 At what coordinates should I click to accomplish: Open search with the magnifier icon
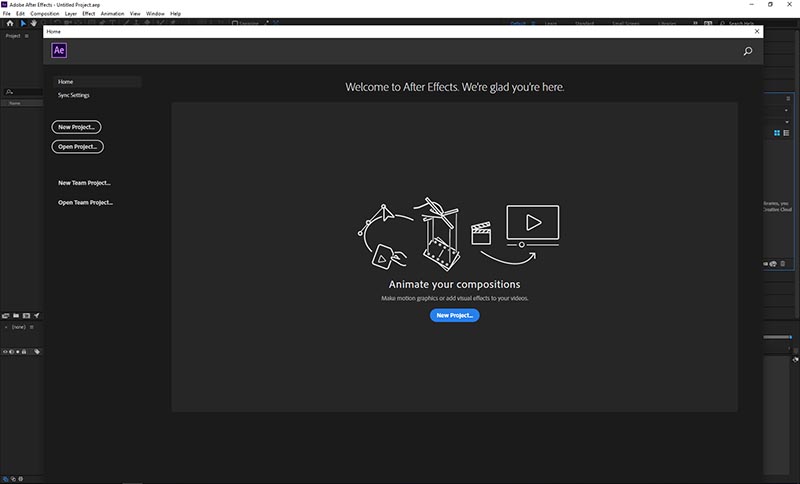click(x=747, y=51)
